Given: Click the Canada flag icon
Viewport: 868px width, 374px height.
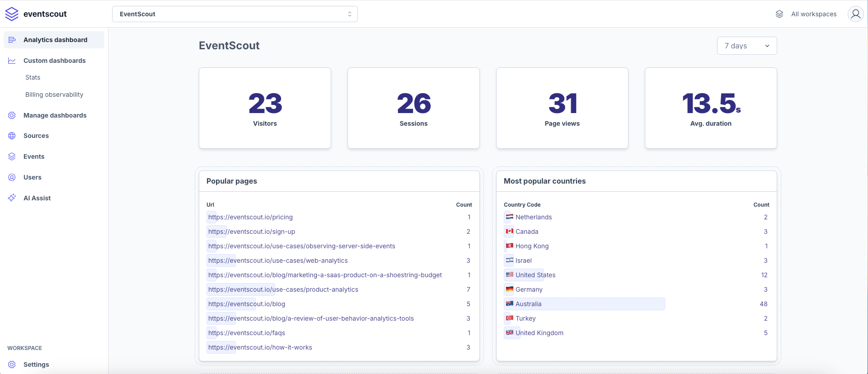Looking at the screenshot, I should (x=510, y=231).
